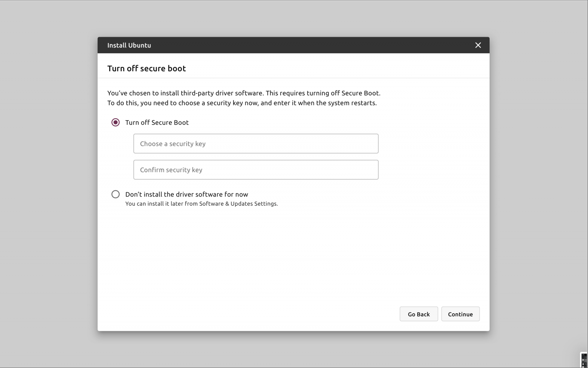The image size is (588, 368).
Task: Select the Turn off Secure Boot radio button
Action: click(115, 123)
